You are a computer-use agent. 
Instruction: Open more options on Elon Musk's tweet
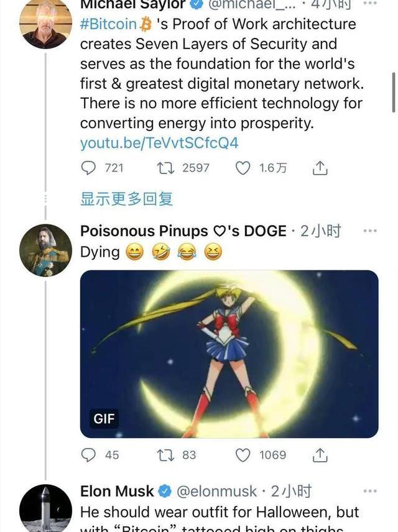370,491
